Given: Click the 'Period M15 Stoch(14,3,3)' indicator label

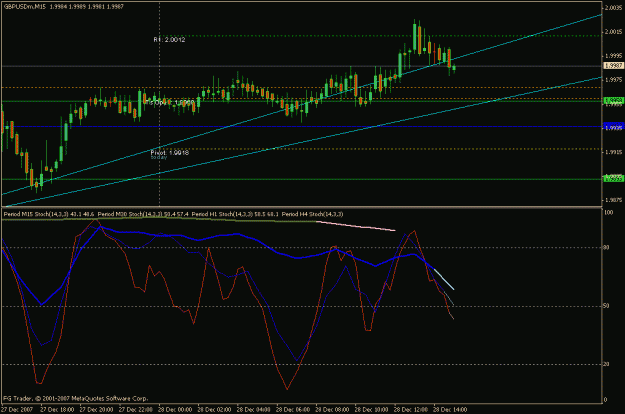Looking at the screenshot, I should pyautogui.click(x=36, y=214).
